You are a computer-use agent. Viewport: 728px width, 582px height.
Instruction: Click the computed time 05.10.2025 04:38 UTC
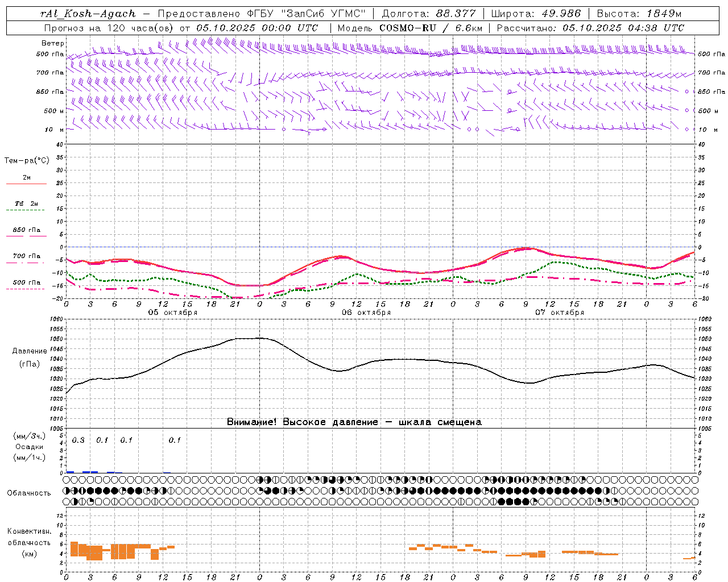point(623,28)
